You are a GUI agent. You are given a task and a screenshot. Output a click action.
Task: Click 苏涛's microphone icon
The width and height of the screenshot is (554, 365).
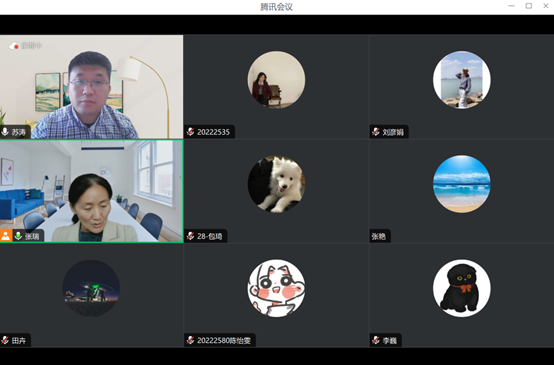coord(5,132)
